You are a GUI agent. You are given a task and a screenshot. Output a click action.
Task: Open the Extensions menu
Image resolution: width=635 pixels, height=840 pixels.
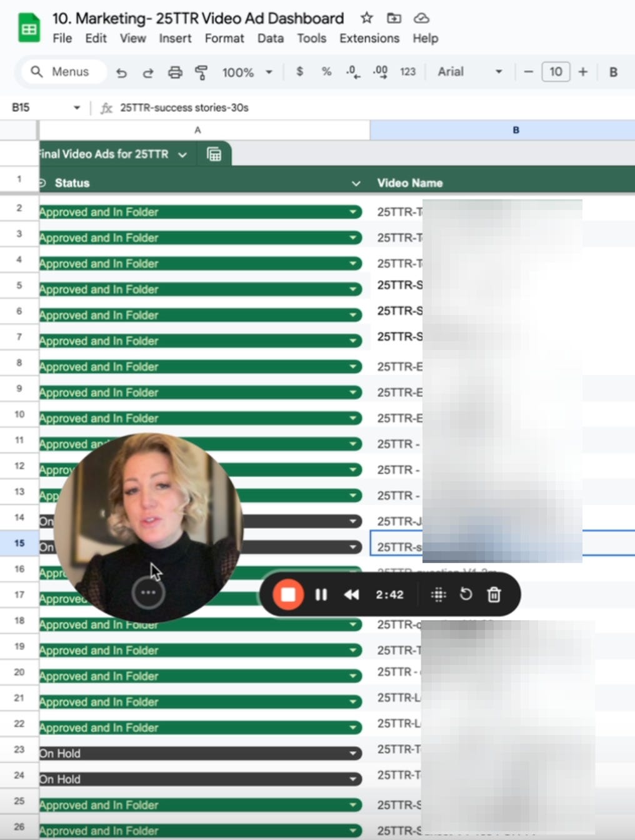pyautogui.click(x=369, y=38)
